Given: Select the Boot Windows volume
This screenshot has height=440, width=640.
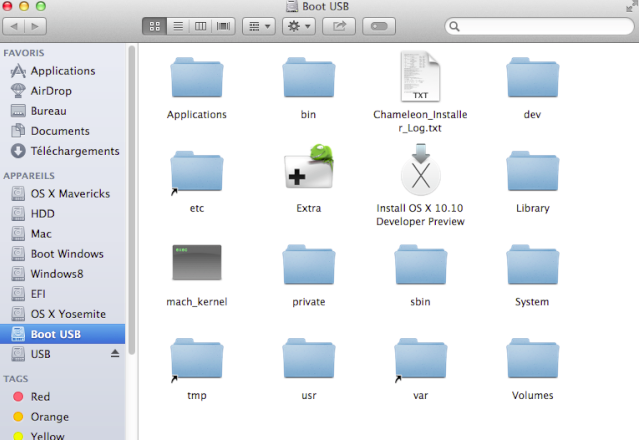Looking at the screenshot, I should 62,254.
